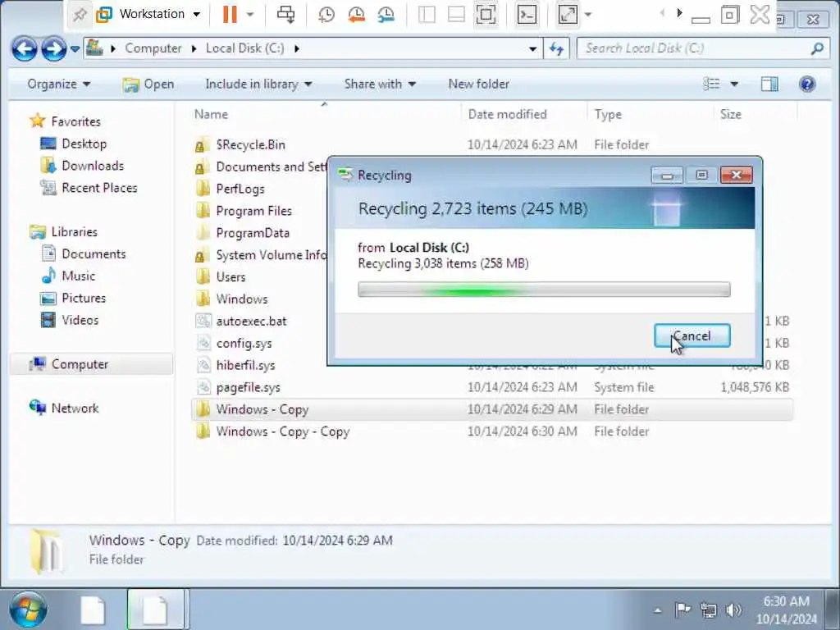Sort by Type column header
The width and height of the screenshot is (840, 630).
608,114
